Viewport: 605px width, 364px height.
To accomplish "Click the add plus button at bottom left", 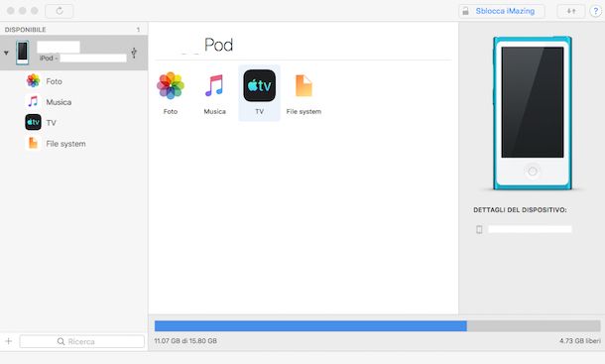I will tap(9, 341).
